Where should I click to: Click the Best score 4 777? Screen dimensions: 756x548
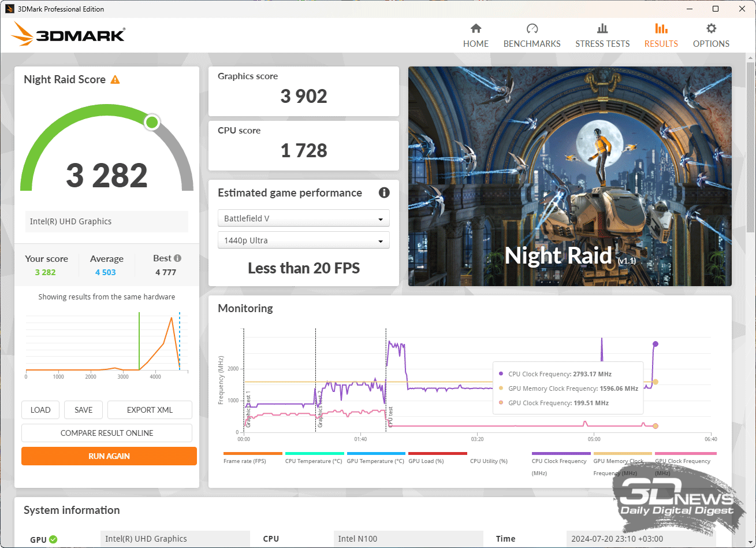pos(166,272)
